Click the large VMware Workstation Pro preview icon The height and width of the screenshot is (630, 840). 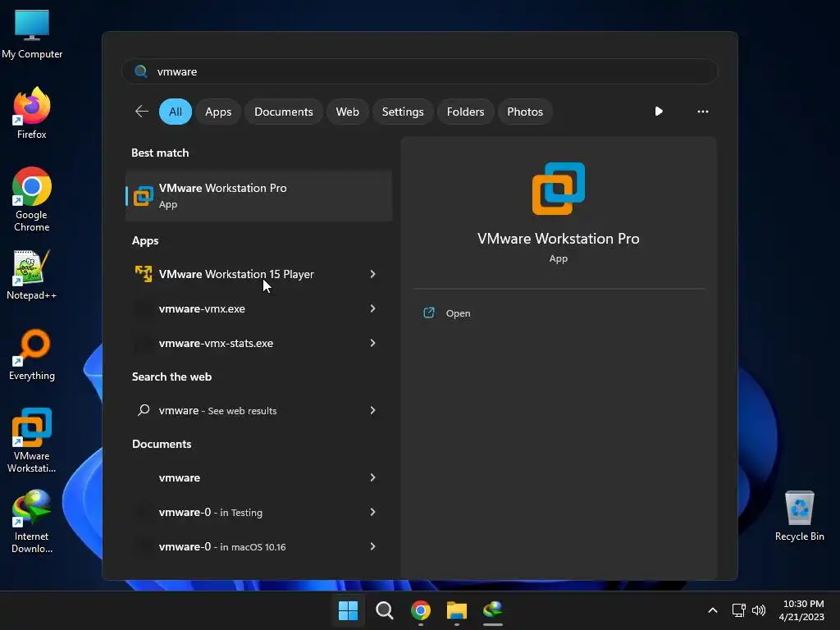click(558, 189)
